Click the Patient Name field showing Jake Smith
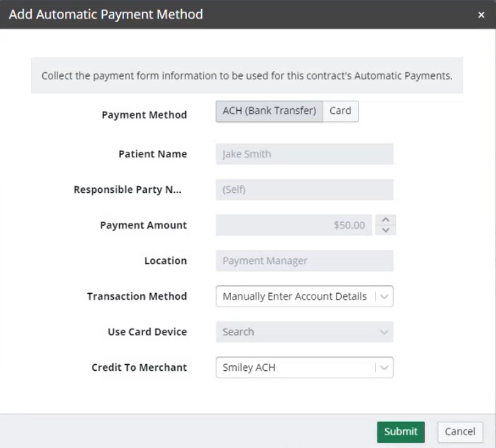The height and width of the screenshot is (448, 496). tap(304, 154)
